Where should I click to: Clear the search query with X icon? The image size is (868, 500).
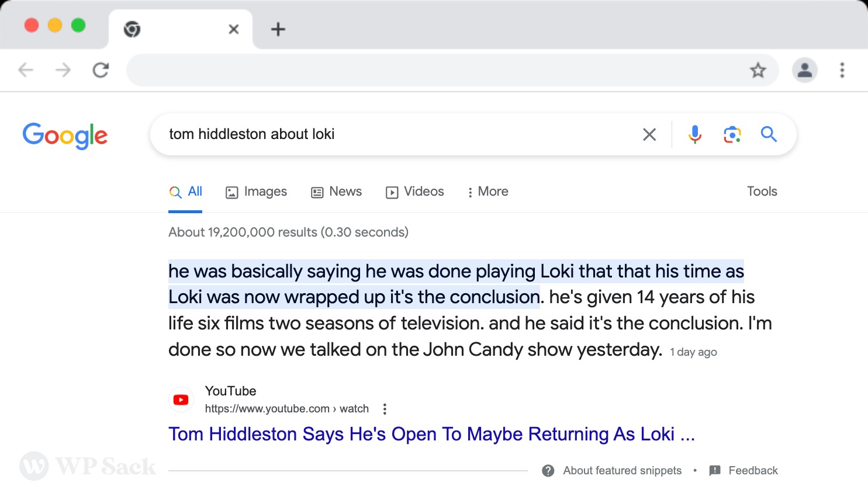[649, 134]
